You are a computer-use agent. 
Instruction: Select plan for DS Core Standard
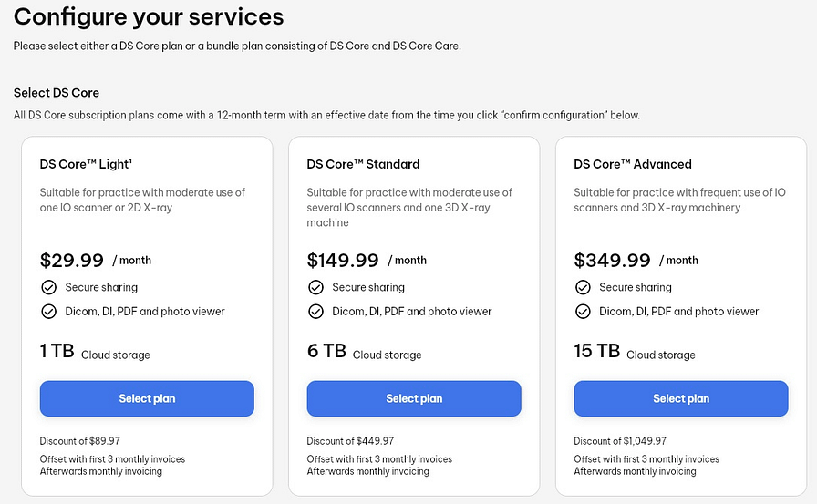click(x=414, y=398)
